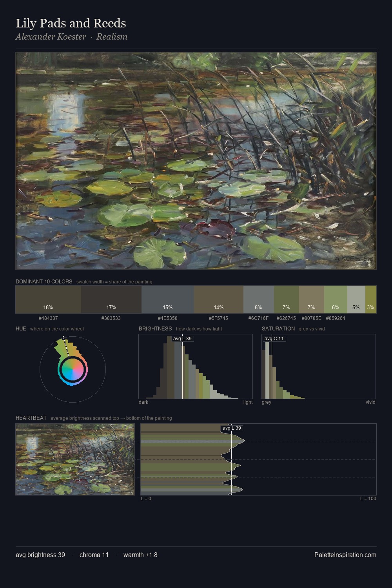Click the hue color wheel
The image size is (392, 588).
point(73,369)
